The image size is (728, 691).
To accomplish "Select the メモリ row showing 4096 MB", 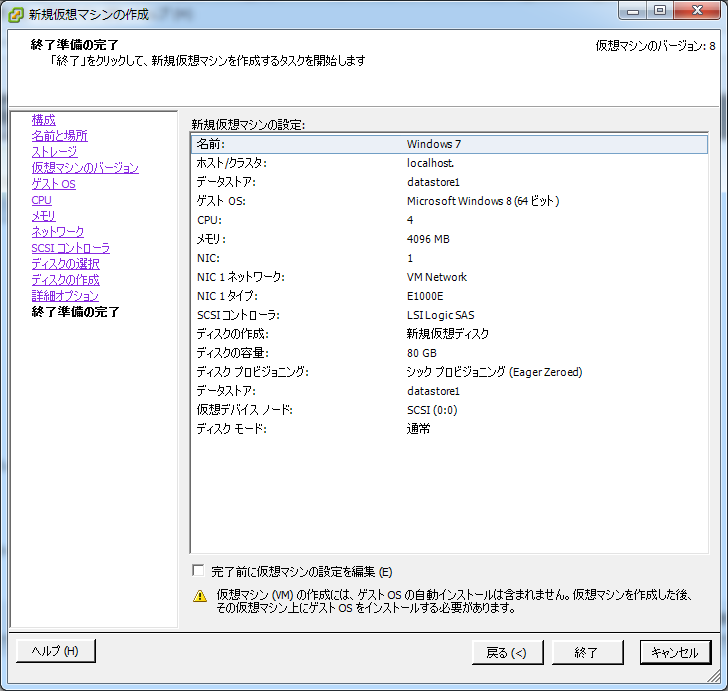I will (449, 239).
